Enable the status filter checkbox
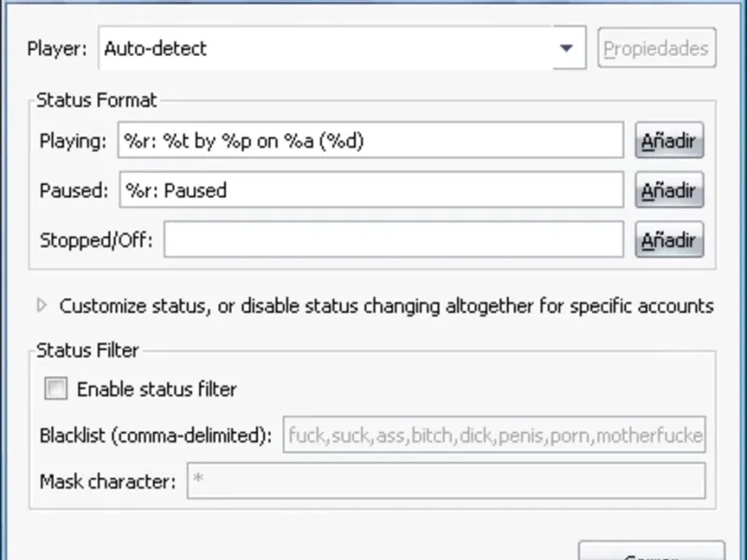 [56, 388]
